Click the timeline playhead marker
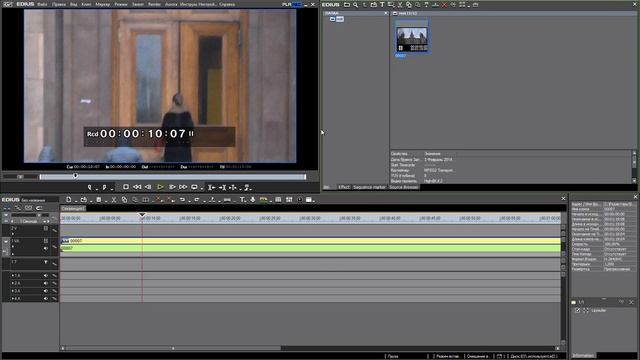The height and width of the screenshot is (360, 640). point(142,215)
